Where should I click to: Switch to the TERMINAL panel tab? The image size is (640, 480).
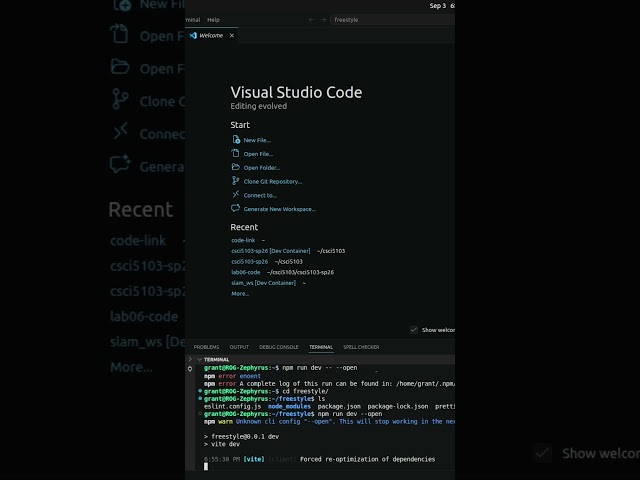click(321, 347)
